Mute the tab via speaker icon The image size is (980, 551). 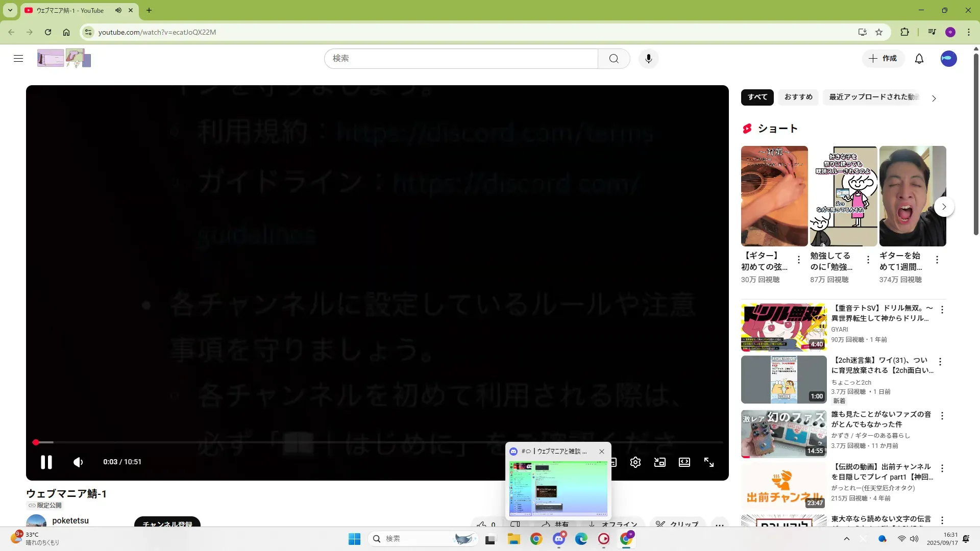[118, 10]
